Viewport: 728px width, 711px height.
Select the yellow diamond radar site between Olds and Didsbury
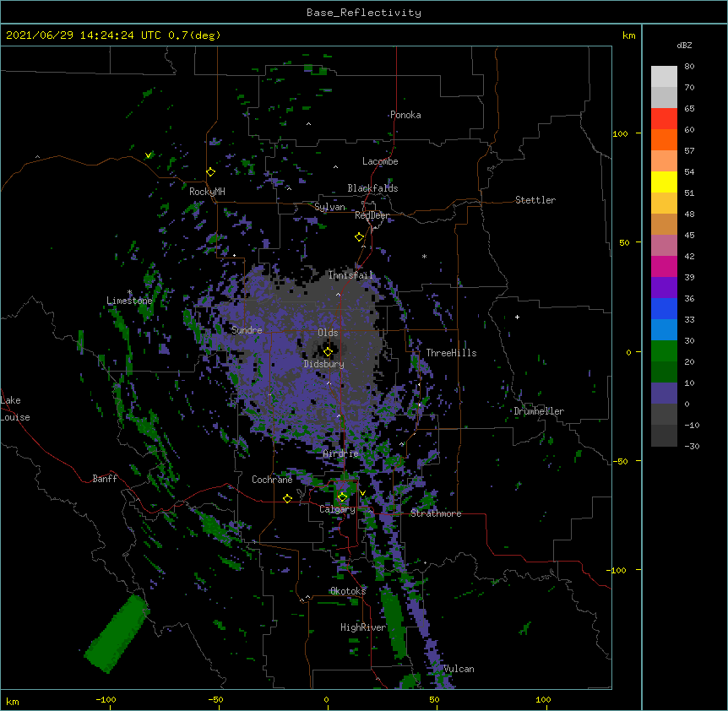coord(328,352)
